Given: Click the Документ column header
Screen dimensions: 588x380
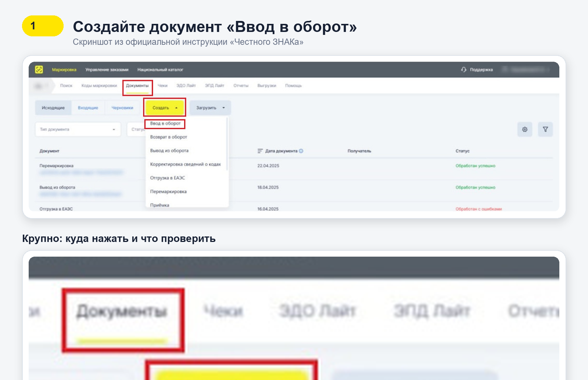Looking at the screenshot, I should click(x=50, y=151).
